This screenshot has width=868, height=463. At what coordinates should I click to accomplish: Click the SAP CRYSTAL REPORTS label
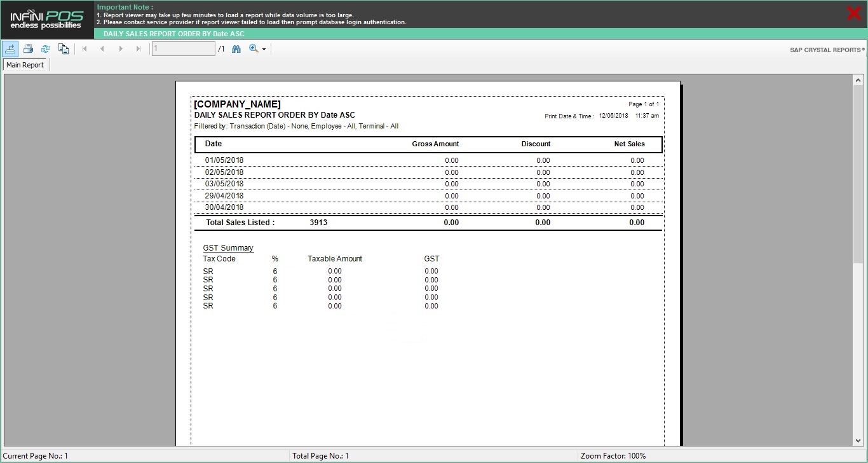pyautogui.click(x=827, y=50)
